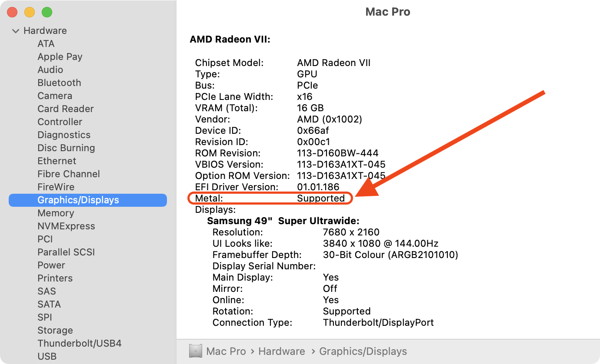Click the Mac Pro icon in path bar
Image resolution: width=600 pixels, height=364 pixels.
click(196, 351)
